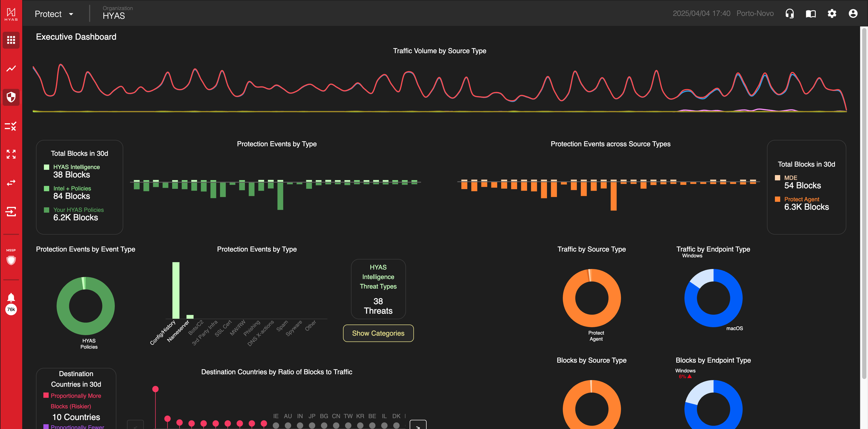Click the '84 Blocks' value
This screenshot has height=429, width=868.
pyautogui.click(x=71, y=196)
